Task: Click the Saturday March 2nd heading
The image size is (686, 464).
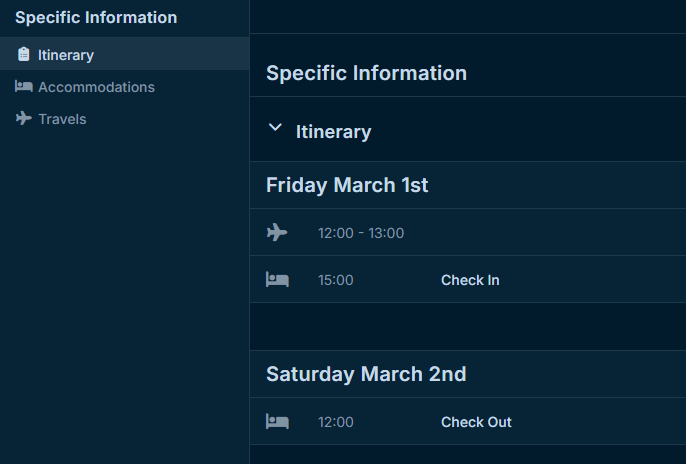Action: 366,374
